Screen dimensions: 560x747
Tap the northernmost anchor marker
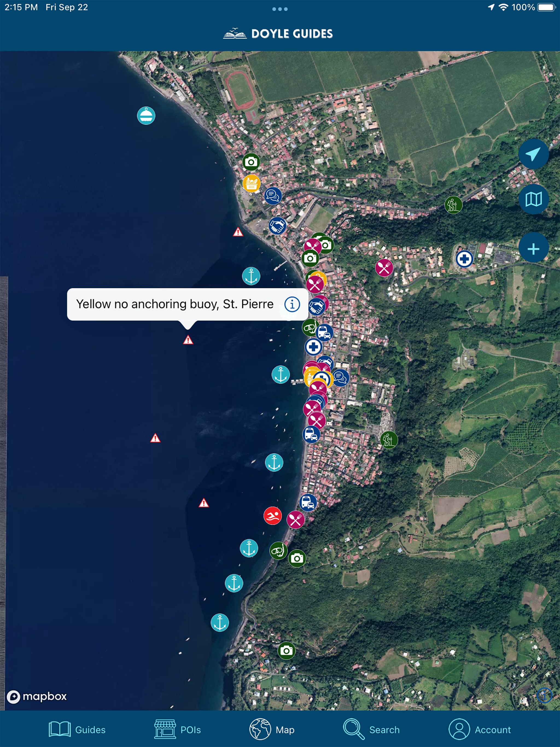tap(251, 276)
